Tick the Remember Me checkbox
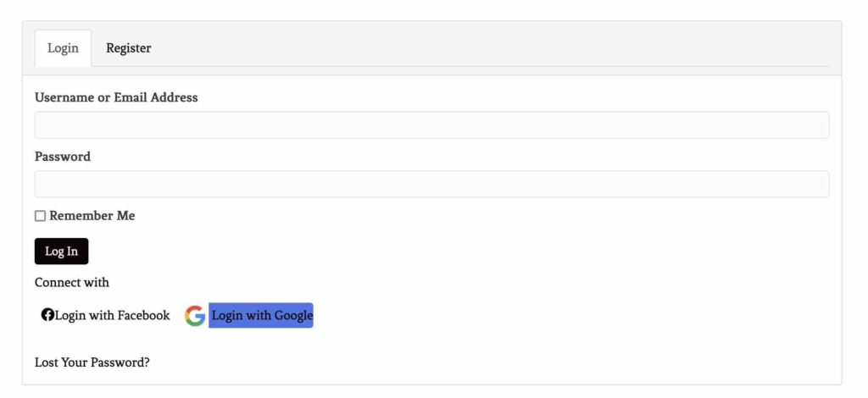 click(40, 216)
